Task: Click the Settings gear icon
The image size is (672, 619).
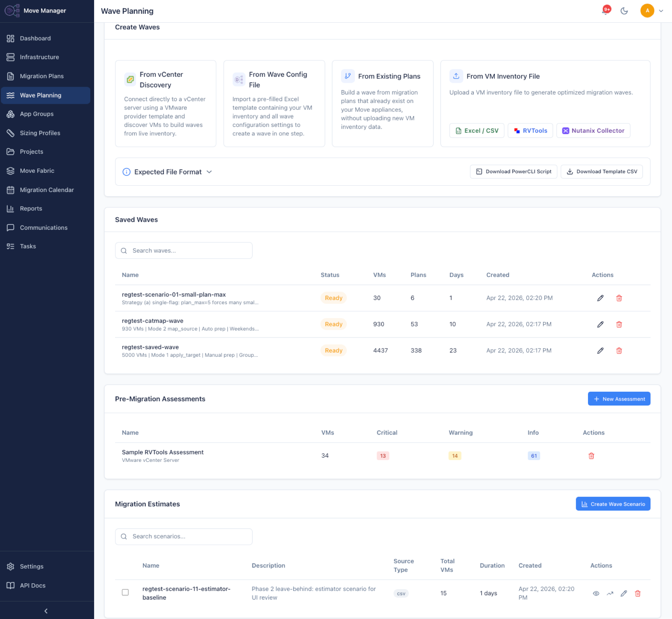Action: 10,566
